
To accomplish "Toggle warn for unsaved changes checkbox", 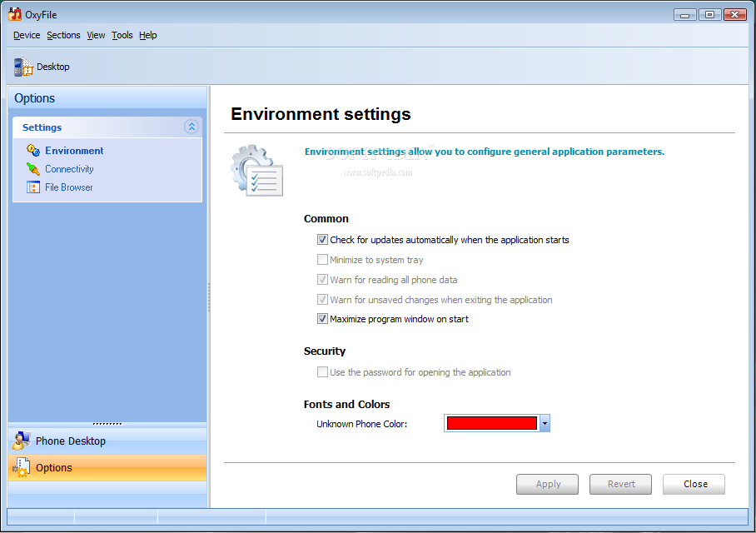I will click(x=322, y=300).
